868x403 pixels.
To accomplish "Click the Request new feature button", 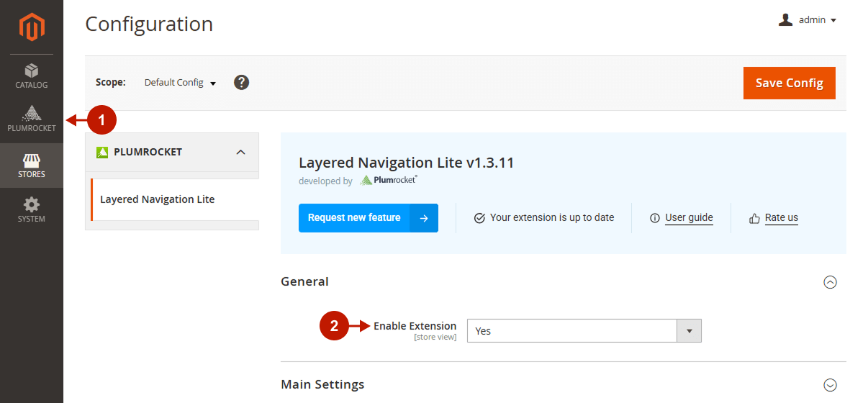I will pyautogui.click(x=368, y=218).
